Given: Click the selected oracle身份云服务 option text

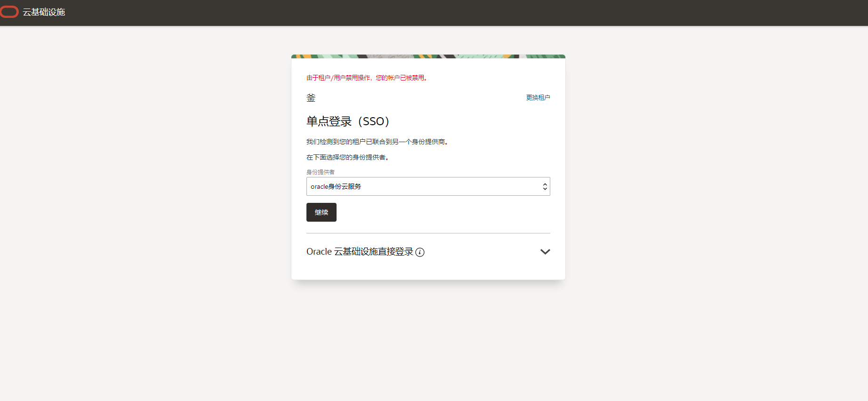Looking at the screenshot, I should click(336, 186).
